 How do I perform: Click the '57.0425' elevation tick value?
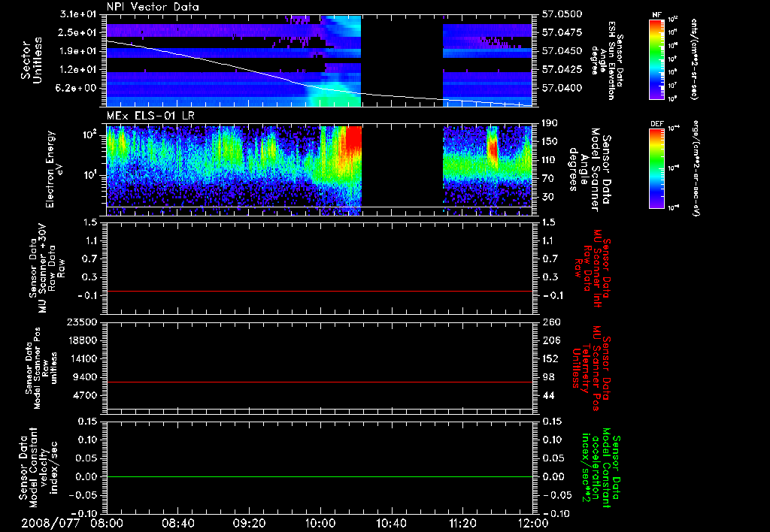(x=562, y=69)
